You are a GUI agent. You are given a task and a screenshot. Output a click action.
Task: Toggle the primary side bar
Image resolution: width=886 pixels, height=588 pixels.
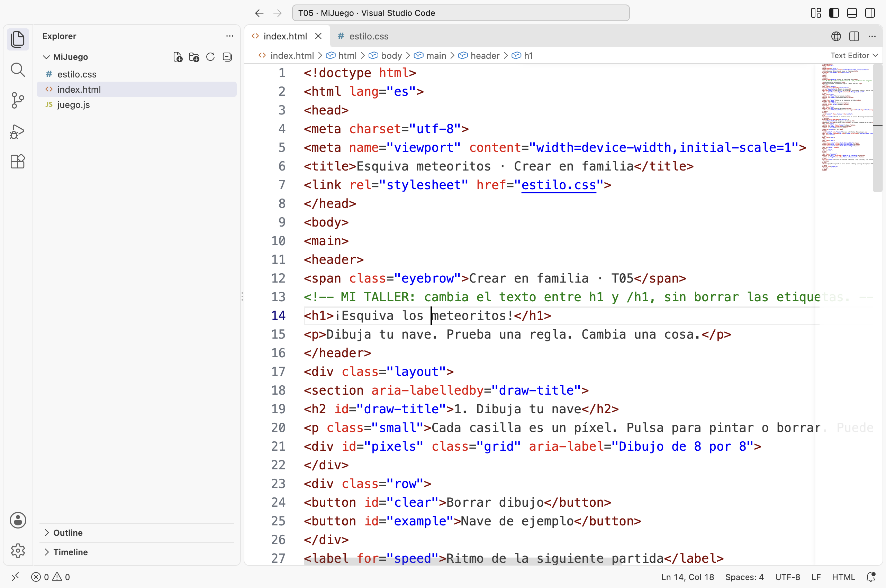click(x=834, y=13)
